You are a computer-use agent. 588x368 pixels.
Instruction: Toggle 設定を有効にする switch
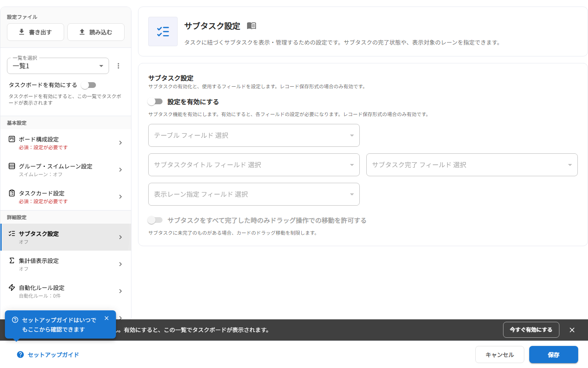[155, 101]
